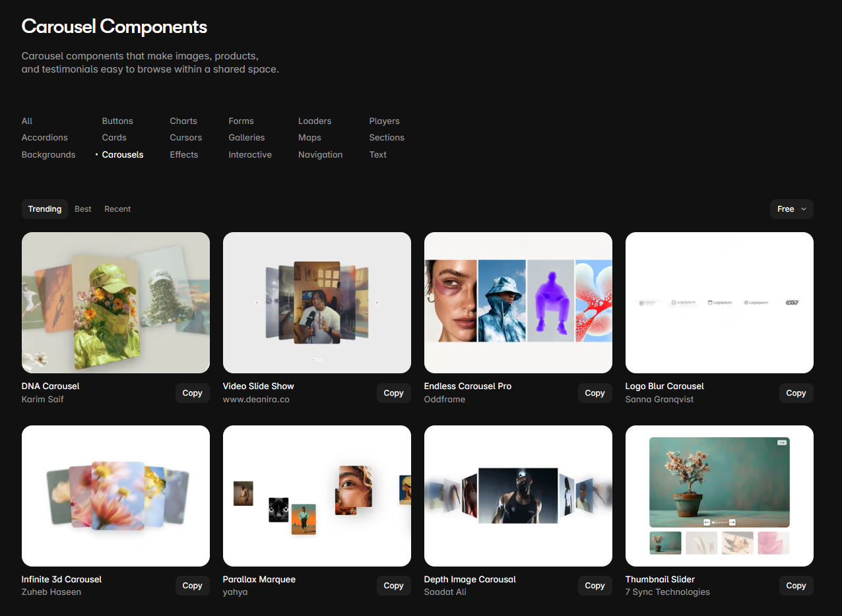Viewport: 842px width, 616px height.
Task: Visit author Sanna Granqvist's profile
Action: pos(660,400)
